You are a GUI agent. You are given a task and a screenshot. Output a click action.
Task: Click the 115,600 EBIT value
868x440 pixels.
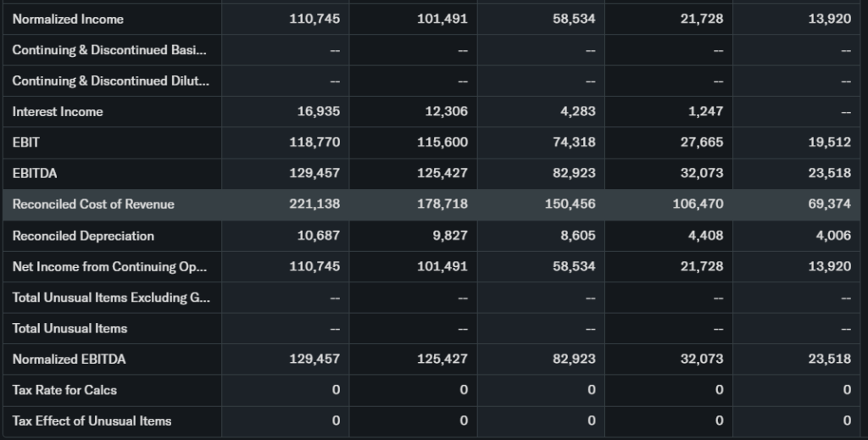point(442,142)
